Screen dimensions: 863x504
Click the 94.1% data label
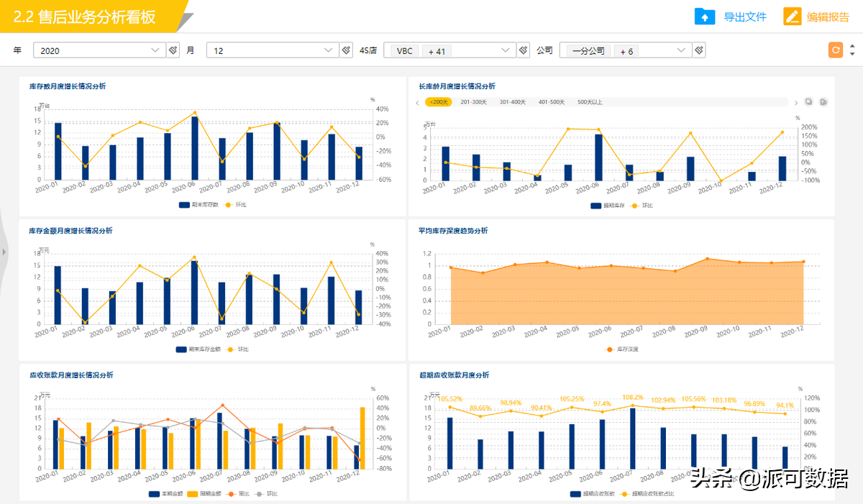(785, 406)
